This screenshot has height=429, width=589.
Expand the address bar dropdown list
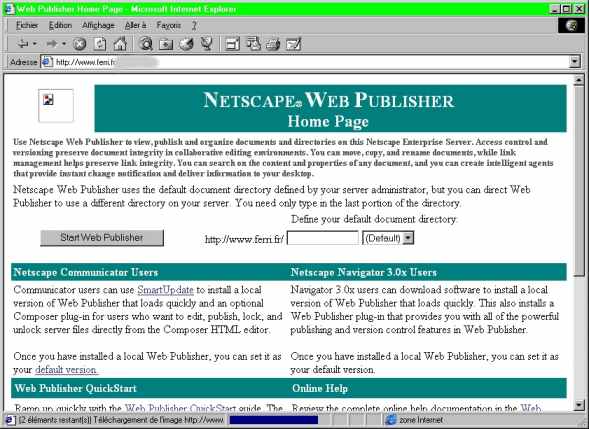coord(575,62)
